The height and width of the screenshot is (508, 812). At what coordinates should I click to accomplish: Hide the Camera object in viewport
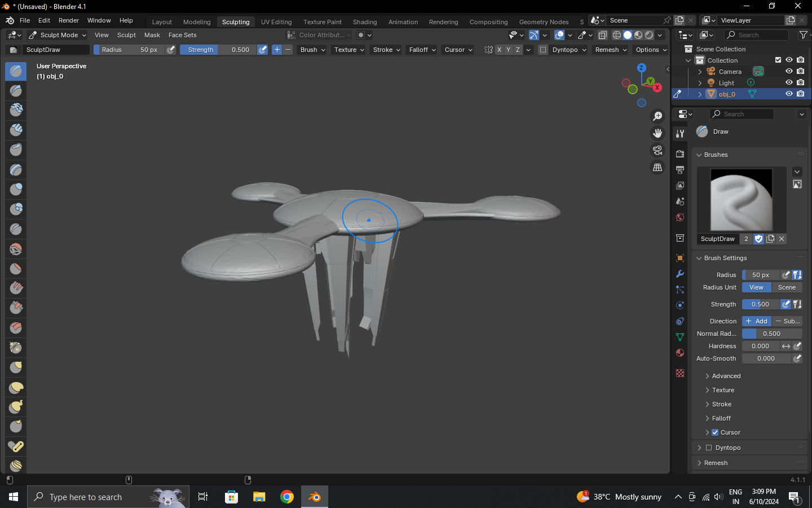coord(789,71)
